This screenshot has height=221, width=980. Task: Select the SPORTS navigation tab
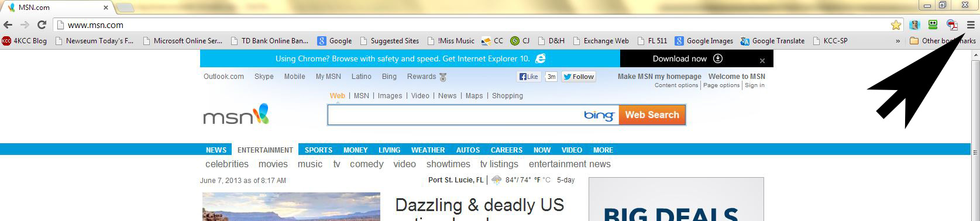tap(318, 150)
